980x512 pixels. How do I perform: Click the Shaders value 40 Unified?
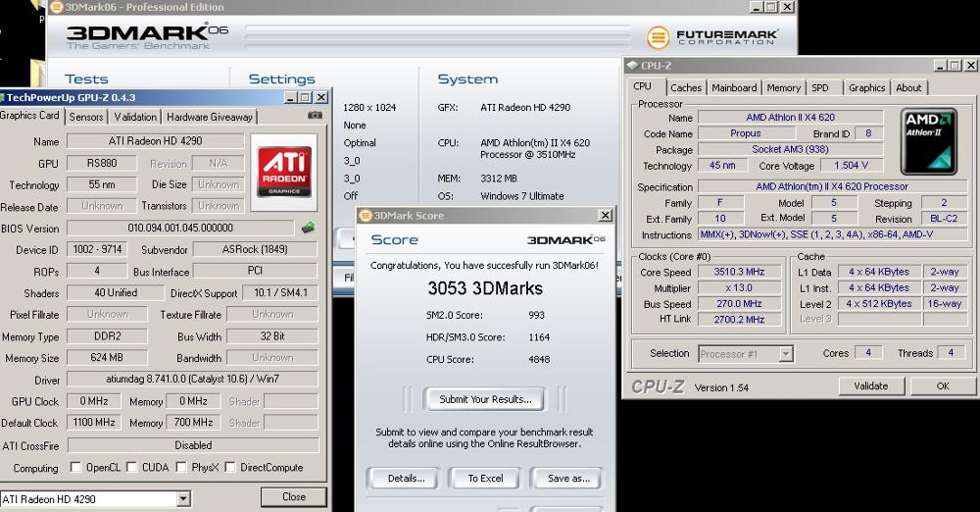(x=116, y=293)
